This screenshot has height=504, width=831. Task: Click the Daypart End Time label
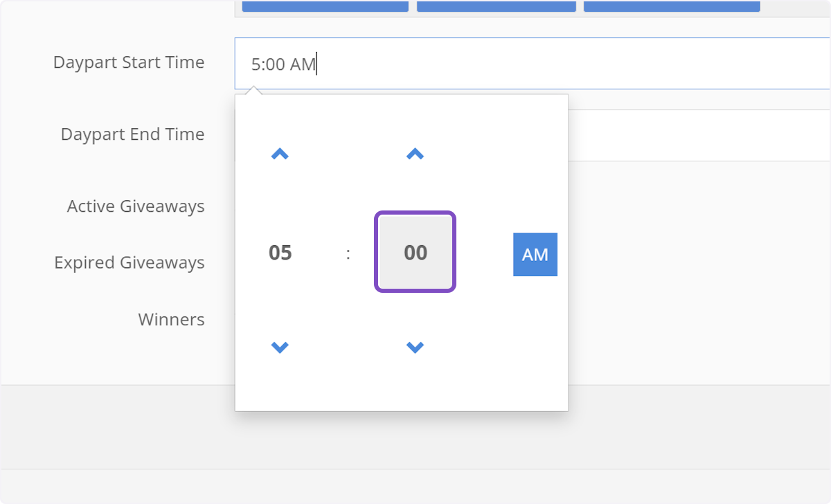[132, 134]
